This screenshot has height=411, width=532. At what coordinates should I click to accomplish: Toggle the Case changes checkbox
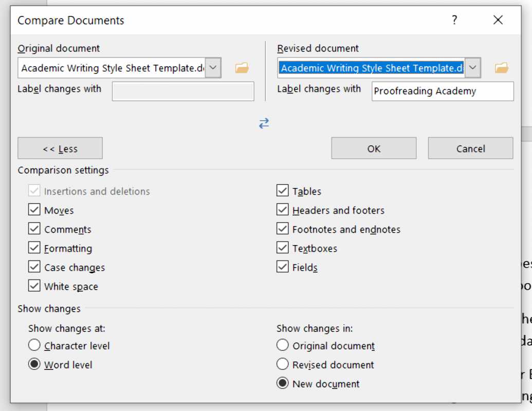[x=34, y=267]
